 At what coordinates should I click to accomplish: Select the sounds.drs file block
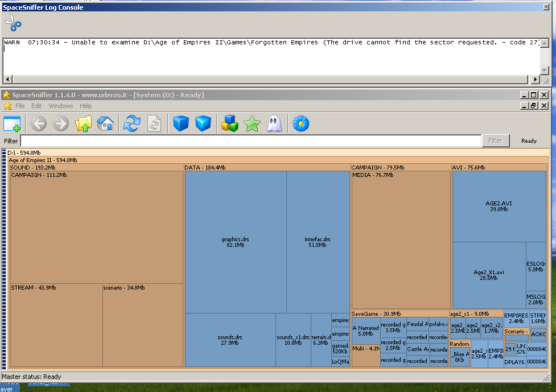[x=230, y=340]
